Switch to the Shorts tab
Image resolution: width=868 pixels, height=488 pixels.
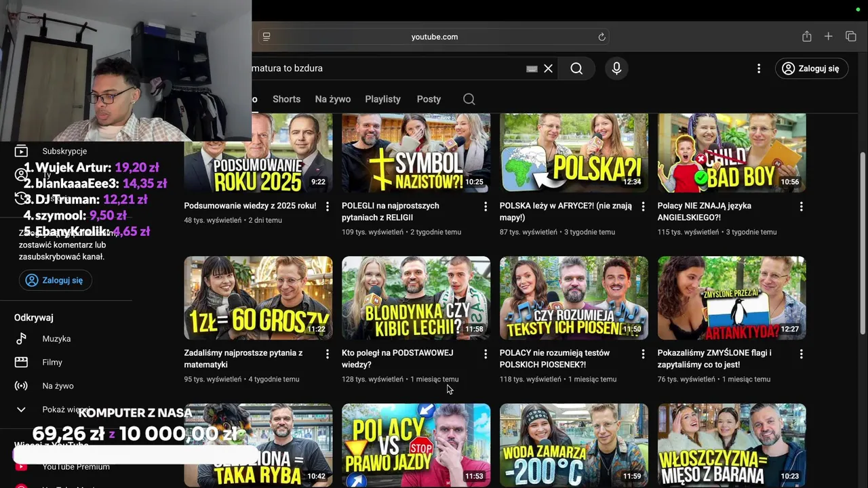pyautogui.click(x=286, y=99)
